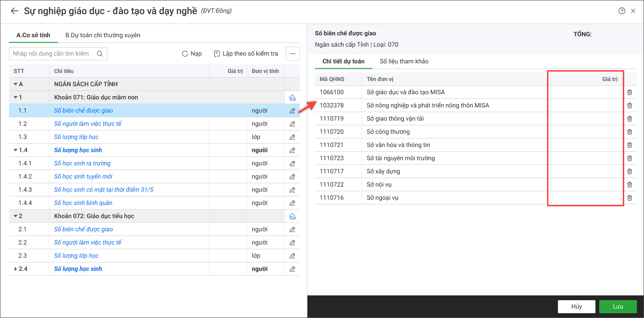Expand the 2.4 Số lượng học sinh group
Viewport: 644px width, 318px height.
16,269
